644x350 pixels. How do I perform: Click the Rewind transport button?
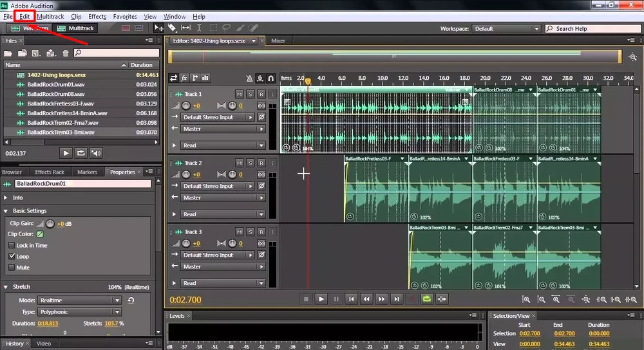pyautogui.click(x=366, y=299)
